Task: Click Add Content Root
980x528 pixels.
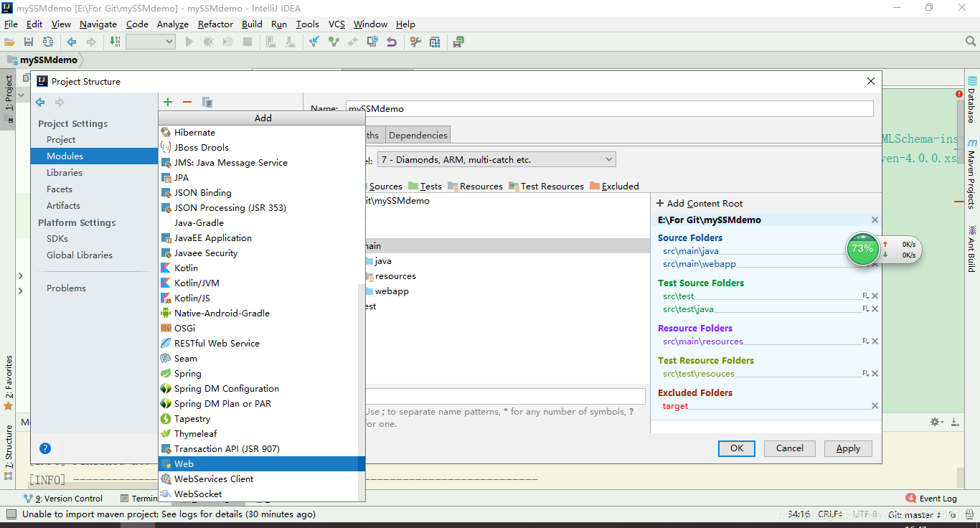Action: pyautogui.click(x=699, y=204)
